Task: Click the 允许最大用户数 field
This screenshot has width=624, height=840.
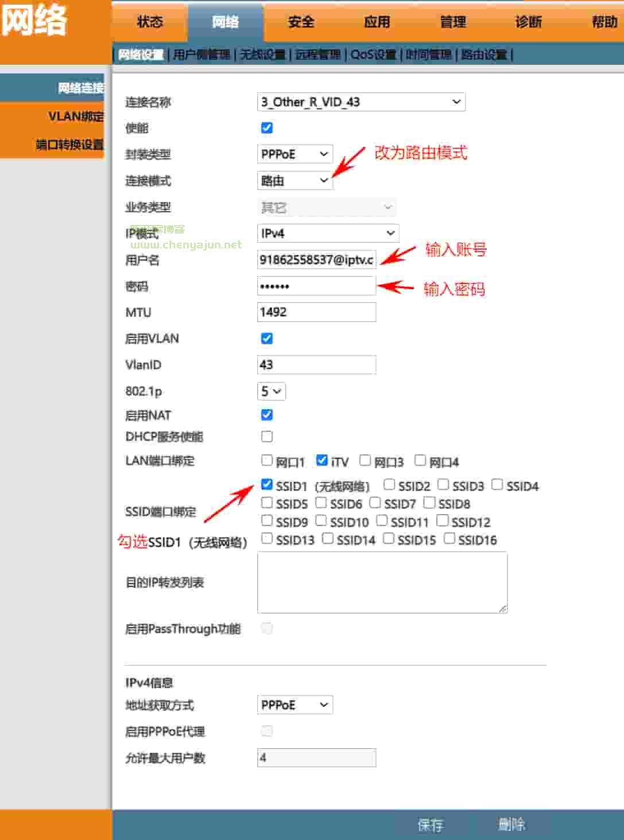Action: [x=317, y=757]
